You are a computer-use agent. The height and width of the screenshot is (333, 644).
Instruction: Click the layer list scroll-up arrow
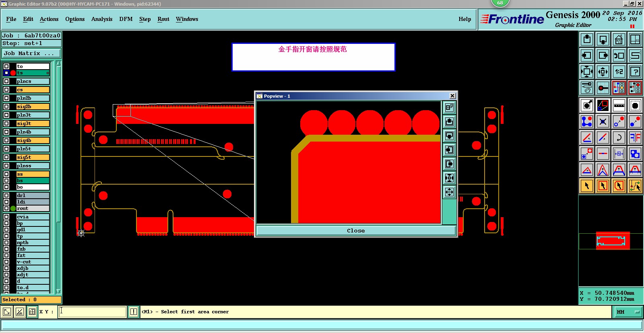(58, 64)
